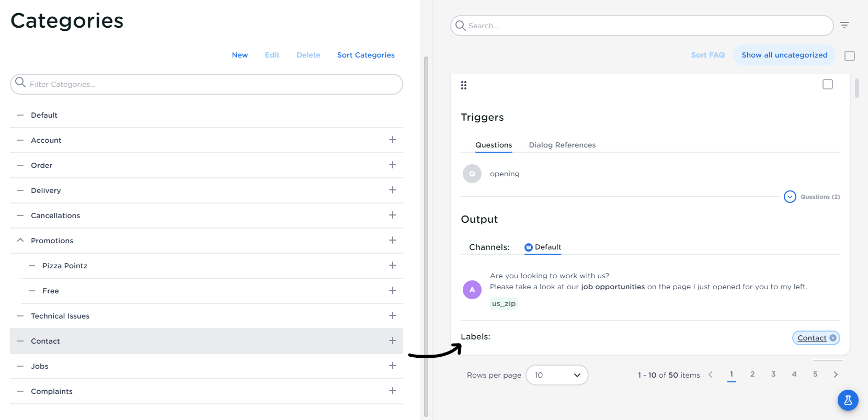868x420 pixels.
Task: Click the plus icon on the Jobs row
Action: [393, 366]
